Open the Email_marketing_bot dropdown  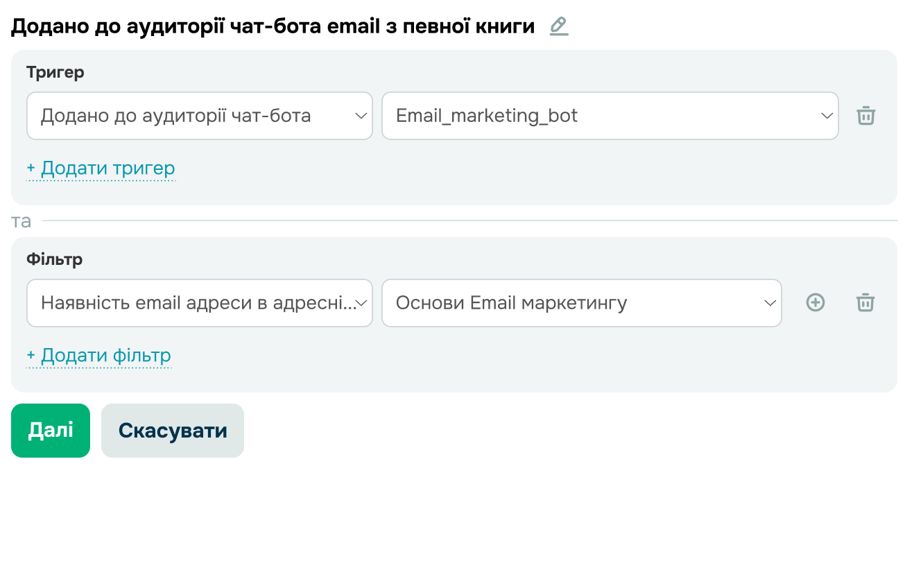click(x=610, y=116)
